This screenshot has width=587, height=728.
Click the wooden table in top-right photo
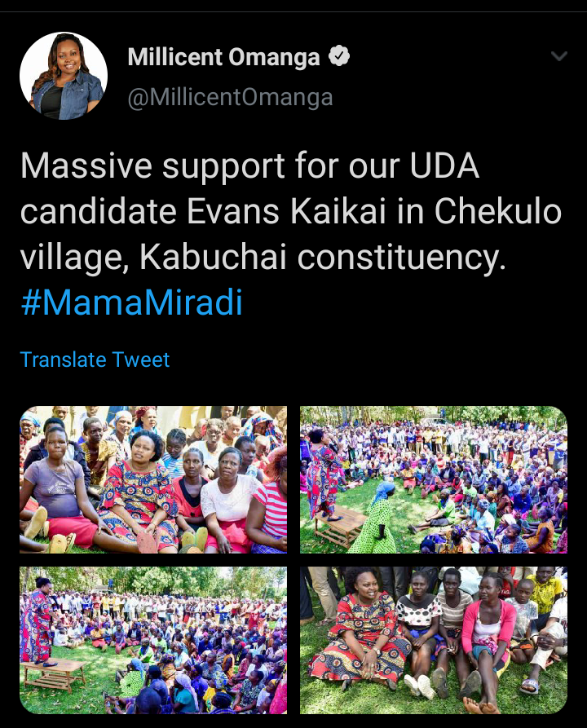click(x=340, y=526)
